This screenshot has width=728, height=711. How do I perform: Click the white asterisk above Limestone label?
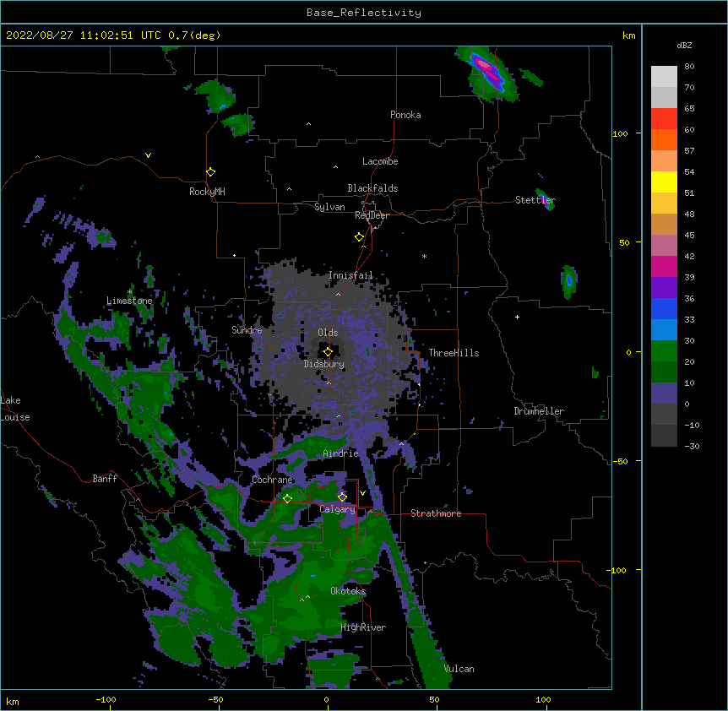[129, 291]
